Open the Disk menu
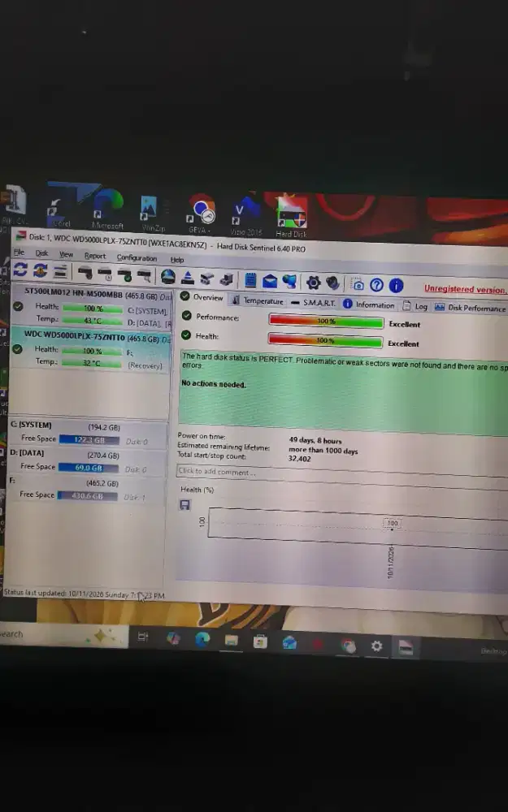Screen dimensions: 508x812 pyautogui.click(x=41, y=253)
